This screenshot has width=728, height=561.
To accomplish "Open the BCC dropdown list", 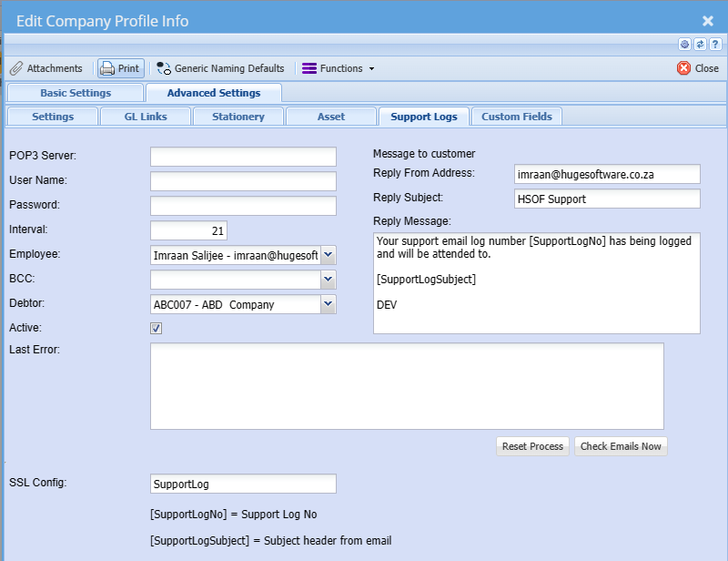I will click(x=329, y=280).
